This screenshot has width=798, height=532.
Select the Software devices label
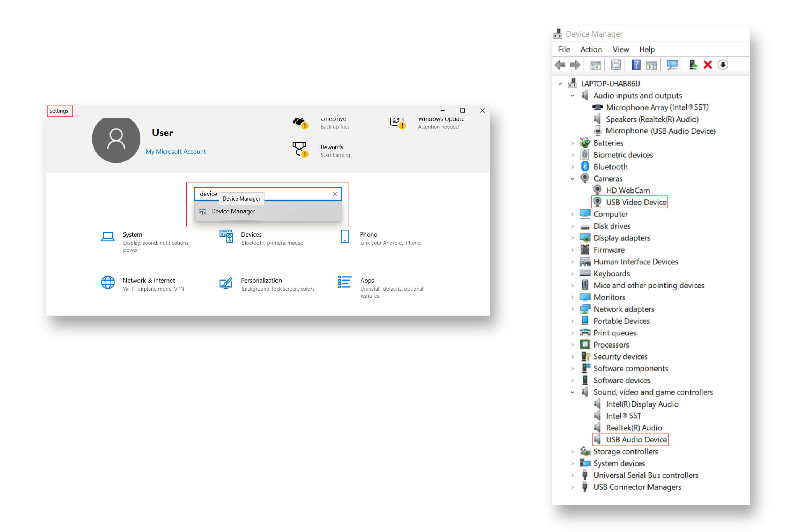(622, 380)
